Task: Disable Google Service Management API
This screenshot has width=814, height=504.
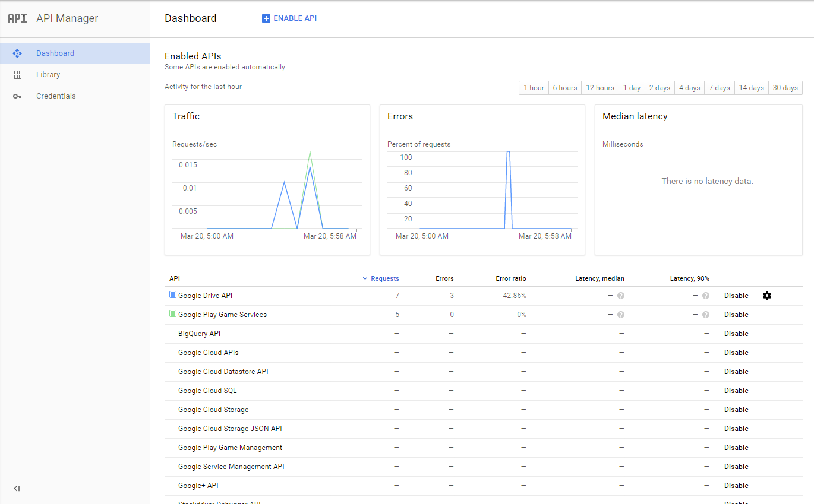Action: [x=736, y=467]
